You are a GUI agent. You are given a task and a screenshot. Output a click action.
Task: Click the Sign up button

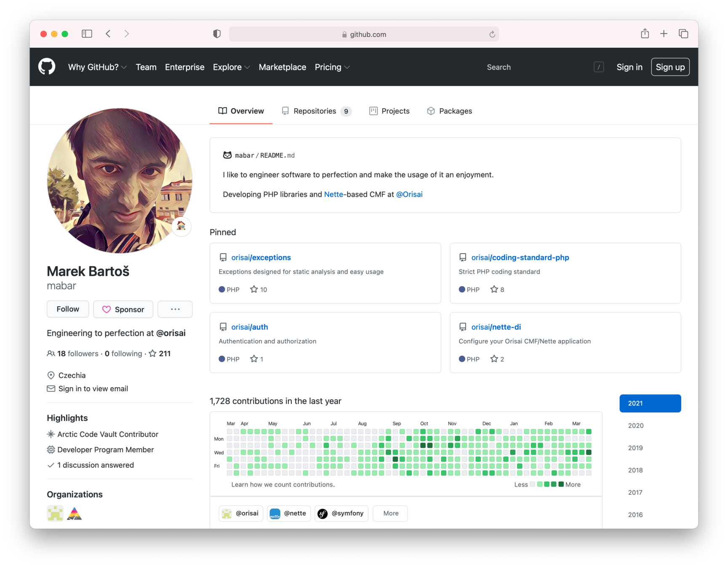[x=670, y=67]
